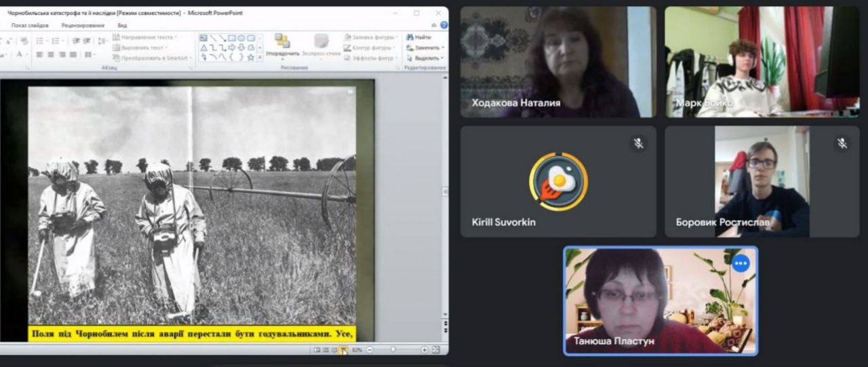Select the star shape in shapes gallery
Viewport: 868px width, 367px height.
[x=250, y=57]
